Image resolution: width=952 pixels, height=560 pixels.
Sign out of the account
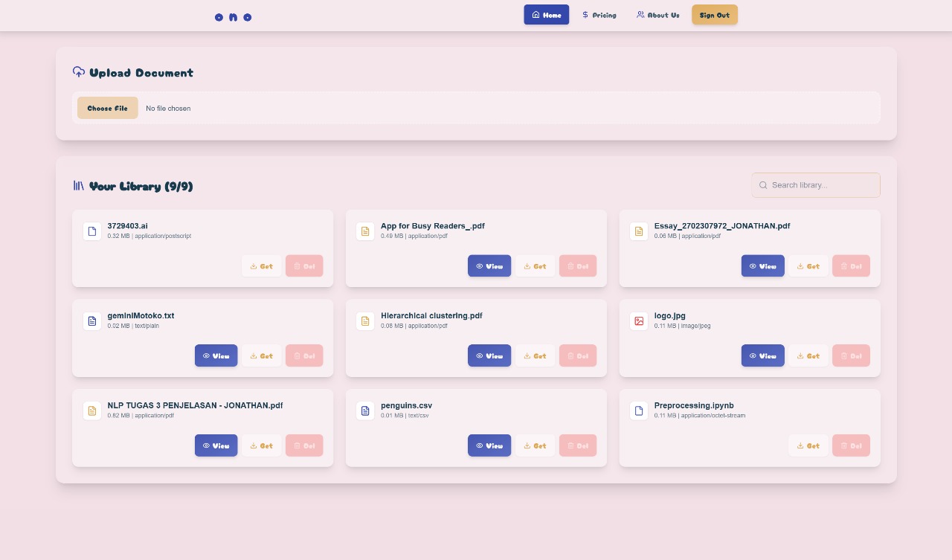tap(714, 15)
